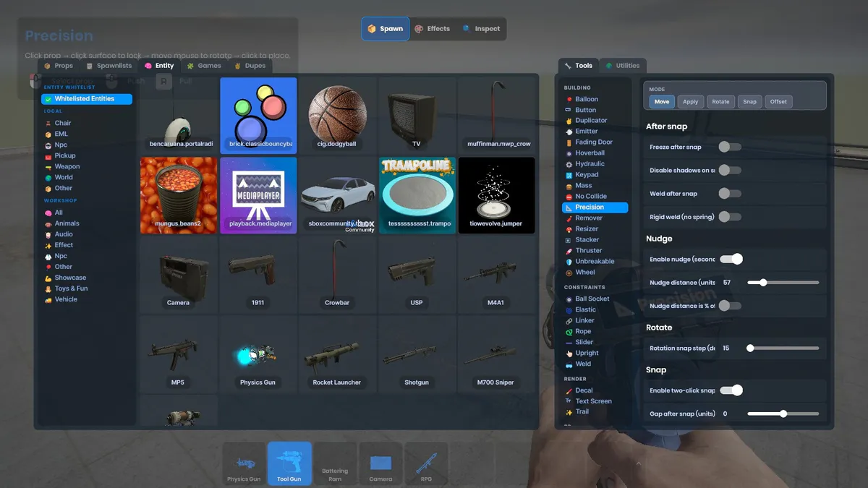
Task: Toggle Freeze after snap
Action: tap(730, 147)
